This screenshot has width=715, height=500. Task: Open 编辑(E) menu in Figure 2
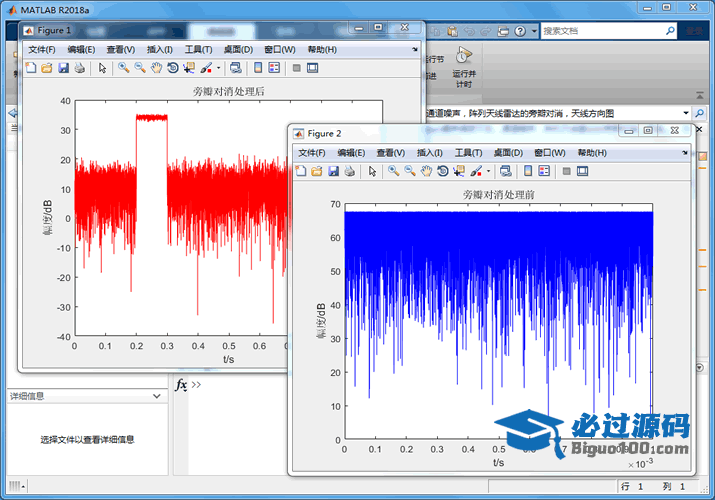tap(351, 153)
